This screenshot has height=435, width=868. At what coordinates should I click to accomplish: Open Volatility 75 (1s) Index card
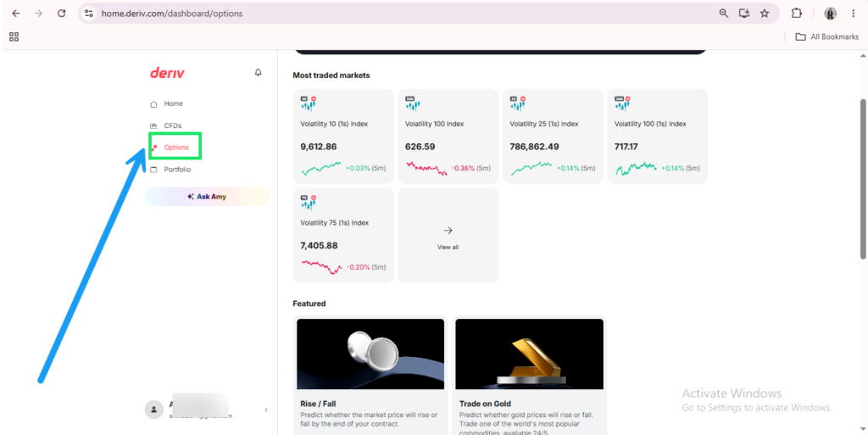tap(343, 235)
